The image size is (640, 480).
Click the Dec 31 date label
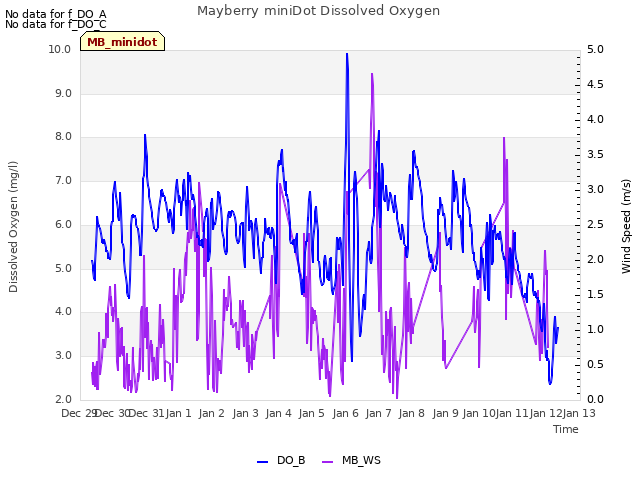pyautogui.click(x=146, y=413)
